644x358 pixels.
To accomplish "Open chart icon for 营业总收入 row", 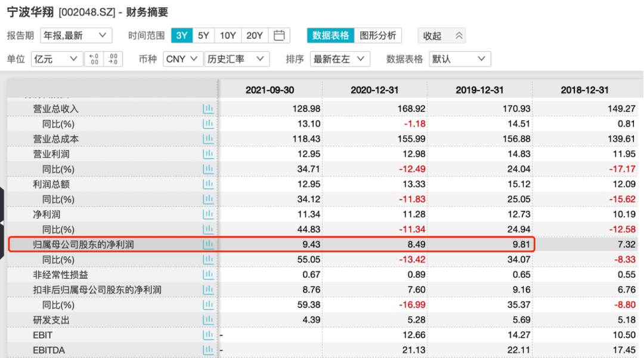I will [x=208, y=108].
